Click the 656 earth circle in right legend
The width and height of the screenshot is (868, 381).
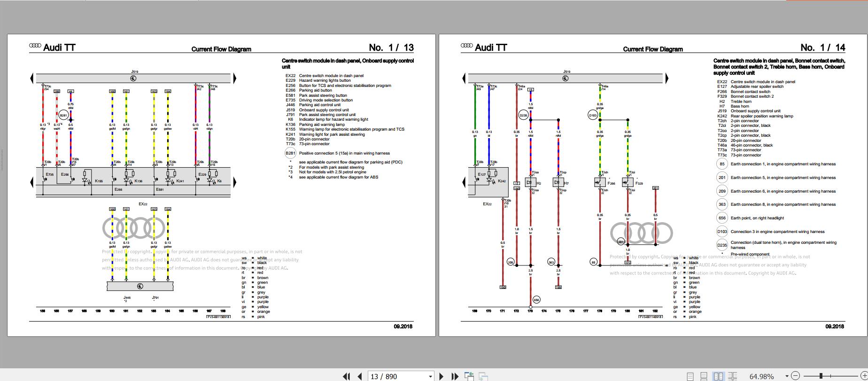click(x=722, y=218)
